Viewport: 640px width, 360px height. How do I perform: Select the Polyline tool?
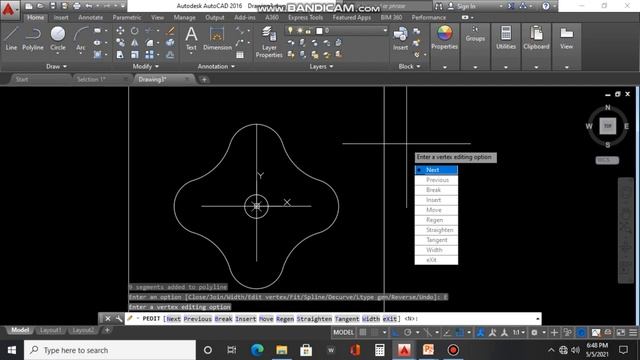click(x=33, y=39)
